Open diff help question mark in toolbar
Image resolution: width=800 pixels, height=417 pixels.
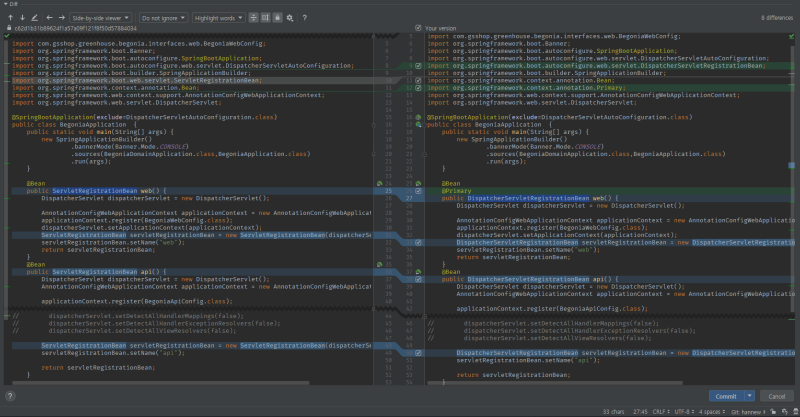pos(305,18)
